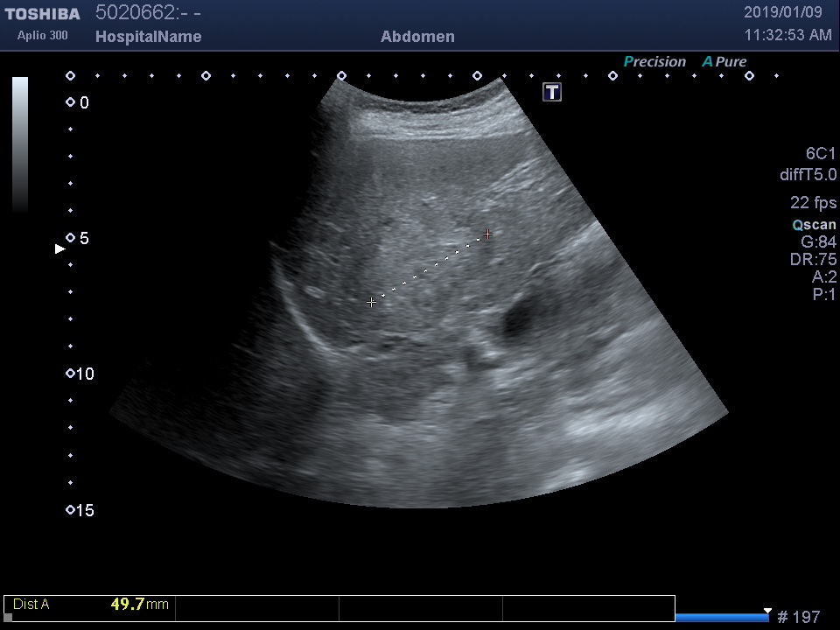Toggle the Qscan setting label
This screenshot has width=840, height=630.
coord(814,225)
